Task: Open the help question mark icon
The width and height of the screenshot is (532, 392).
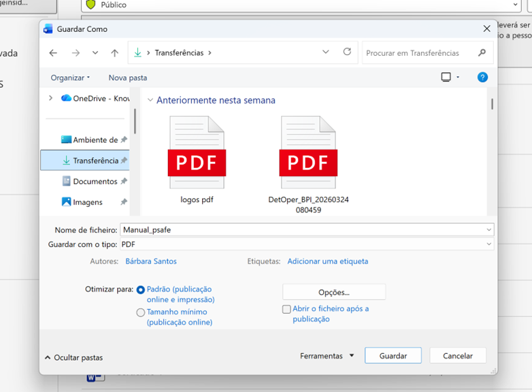Action: pyautogui.click(x=482, y=78)
